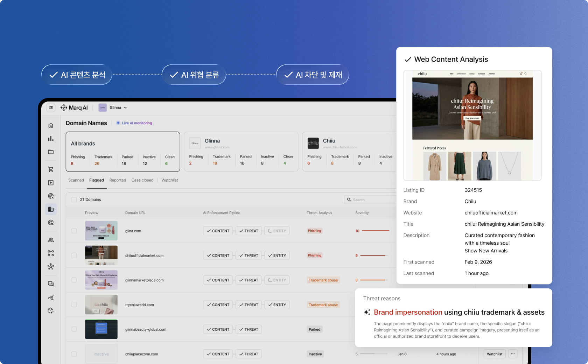Click the Marq AI logo
The image size is (588, 364).
[74, 108]
